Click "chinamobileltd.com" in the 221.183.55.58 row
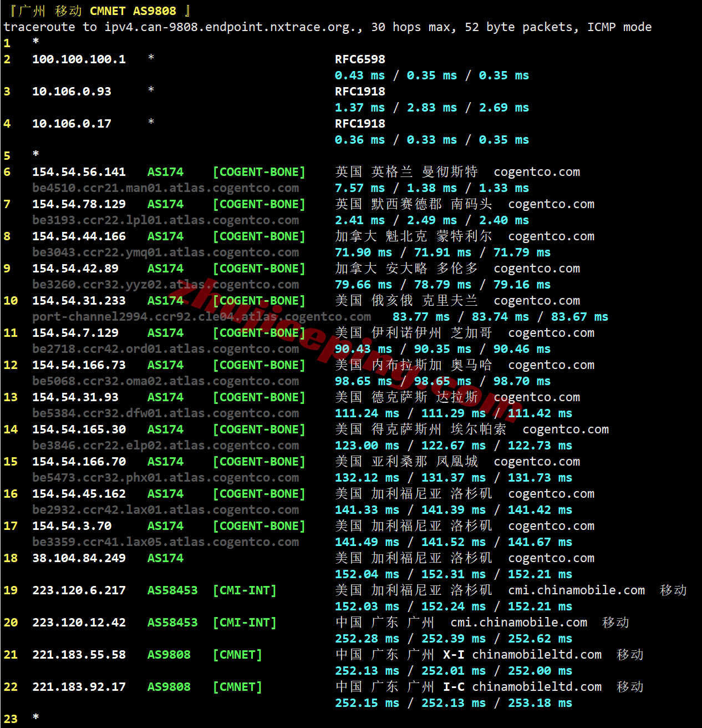The width and height of the screenshot is (702, 728). click(x=537, y=655)
